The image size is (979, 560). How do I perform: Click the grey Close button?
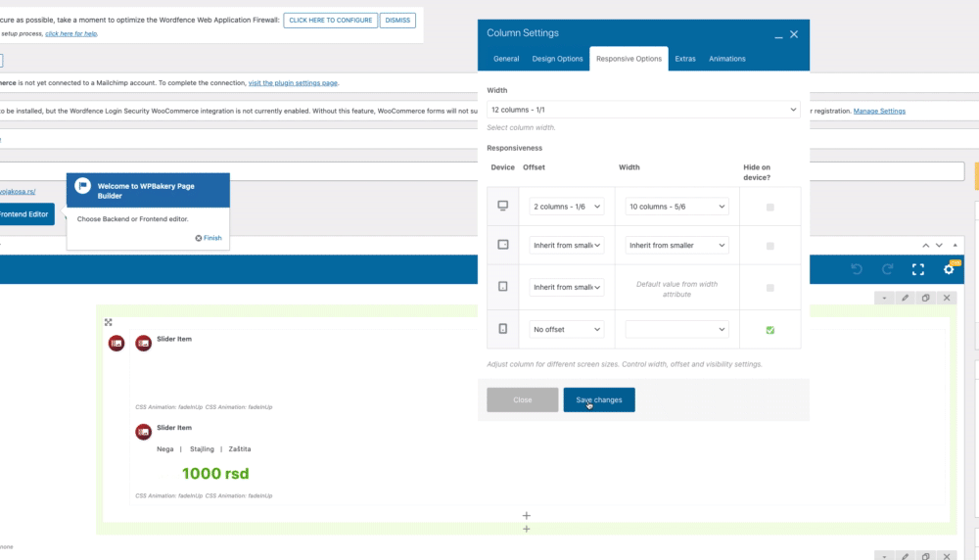523,399
